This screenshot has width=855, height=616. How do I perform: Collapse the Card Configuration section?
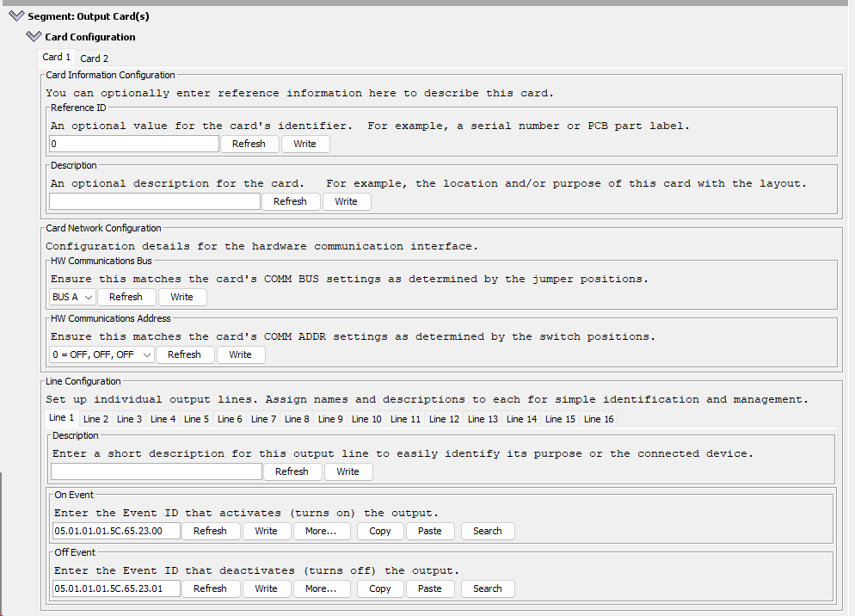[34, 36]
